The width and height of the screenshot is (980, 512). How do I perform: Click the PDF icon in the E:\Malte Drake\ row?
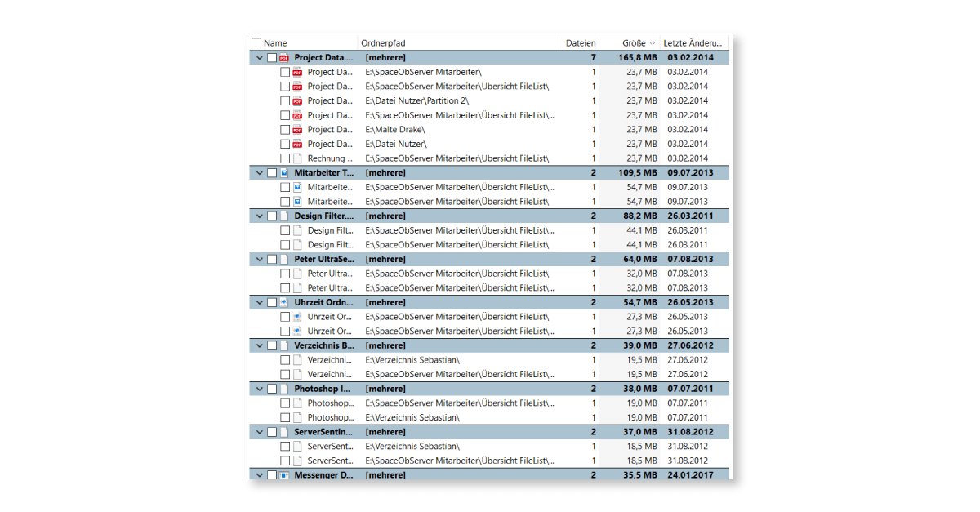(x=297, y=130)
